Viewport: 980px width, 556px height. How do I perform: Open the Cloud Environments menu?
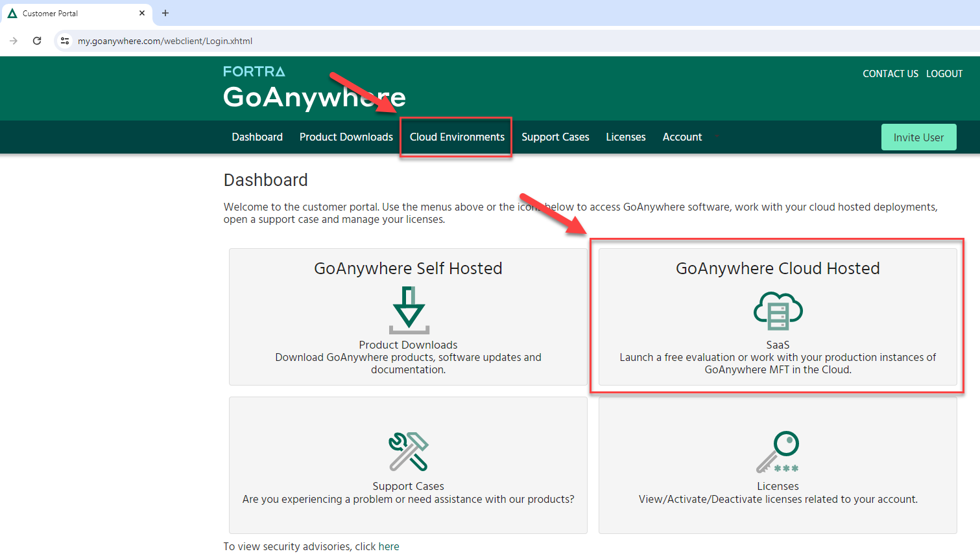[457, 137]
